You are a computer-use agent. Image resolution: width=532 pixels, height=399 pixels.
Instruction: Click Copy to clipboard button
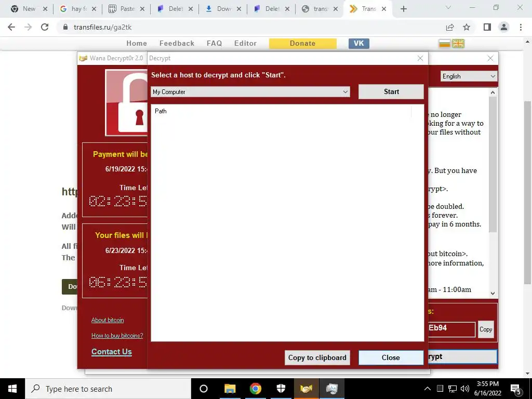pyautogui.click(x=317, y=357)
